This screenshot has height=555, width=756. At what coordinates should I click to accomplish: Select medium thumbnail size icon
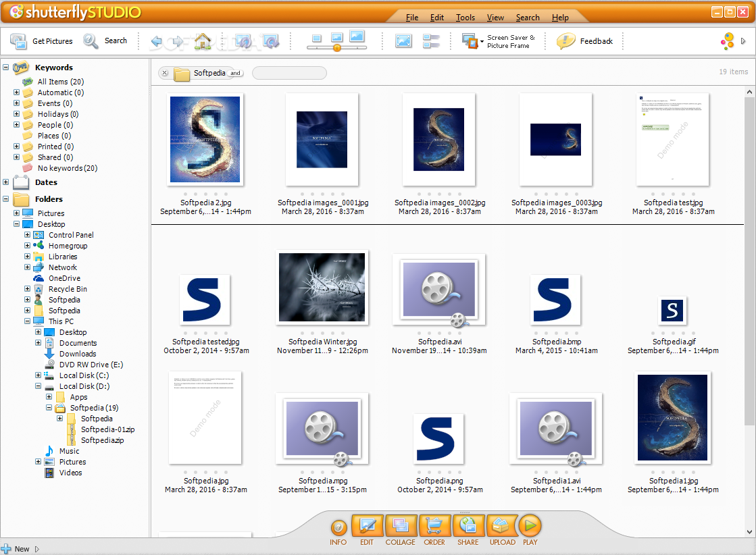click(336, 38)
